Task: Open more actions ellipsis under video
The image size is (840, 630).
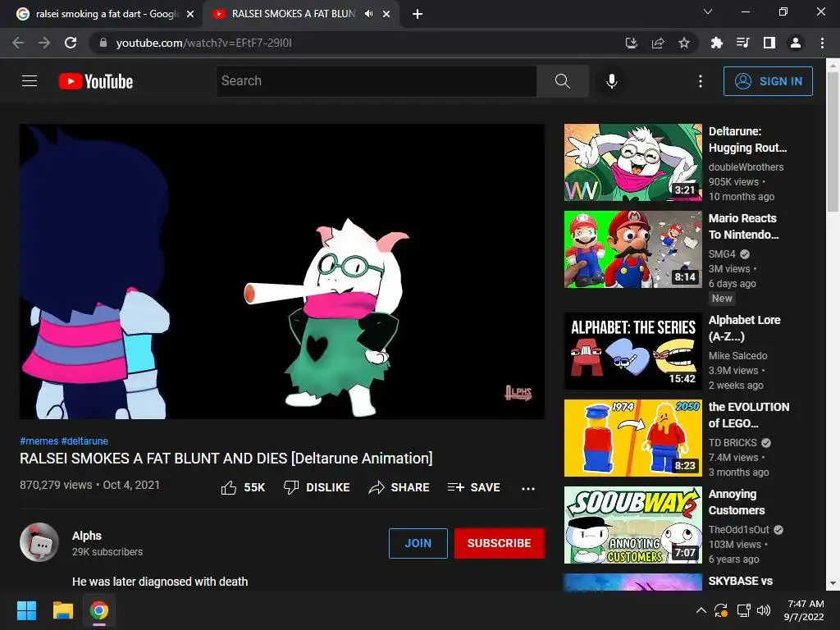Action: tap(528, 488)
